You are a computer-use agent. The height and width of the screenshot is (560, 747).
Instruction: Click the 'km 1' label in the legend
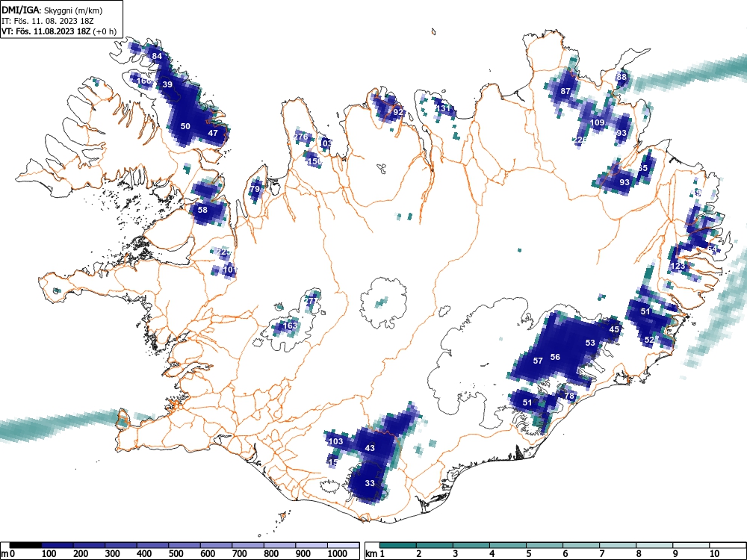(x=375, y=553)
